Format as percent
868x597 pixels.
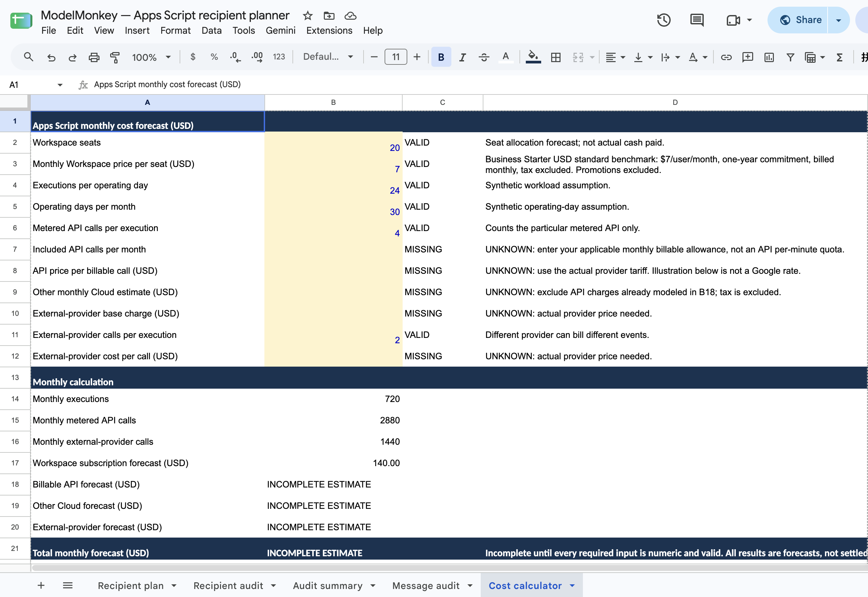click(x=214, y=57)
